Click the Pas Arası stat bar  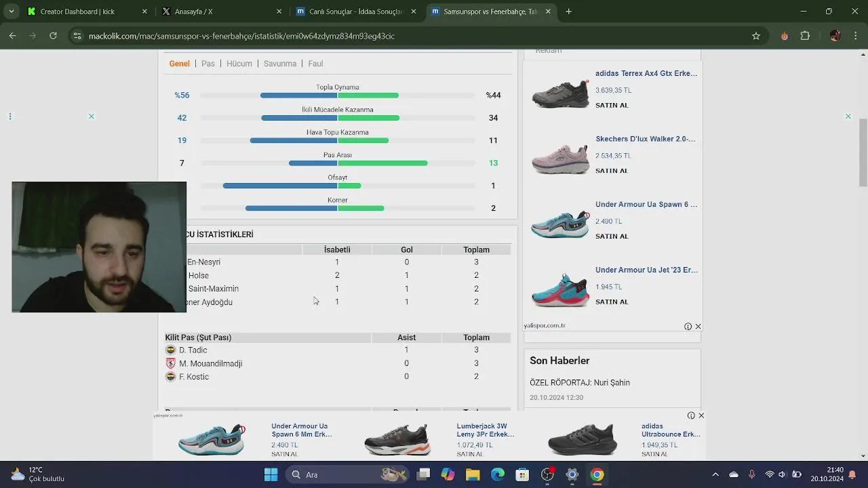[x=337, y=163]
